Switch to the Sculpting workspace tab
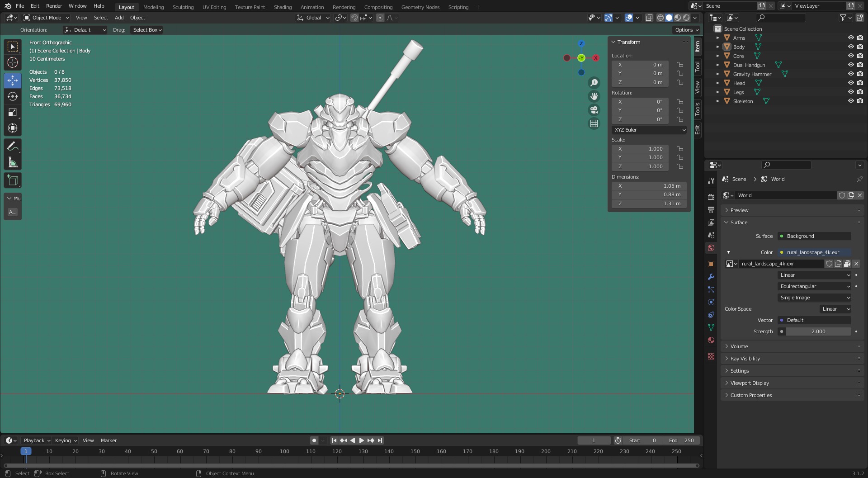The image size is (868, 478). [183, 7]
